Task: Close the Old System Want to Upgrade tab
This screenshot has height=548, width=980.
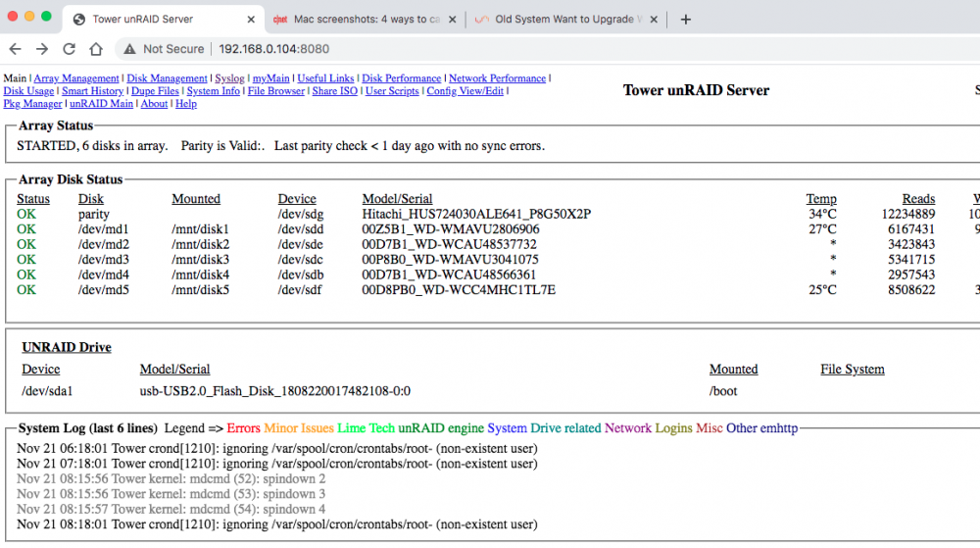Action: tap(654, 20)
